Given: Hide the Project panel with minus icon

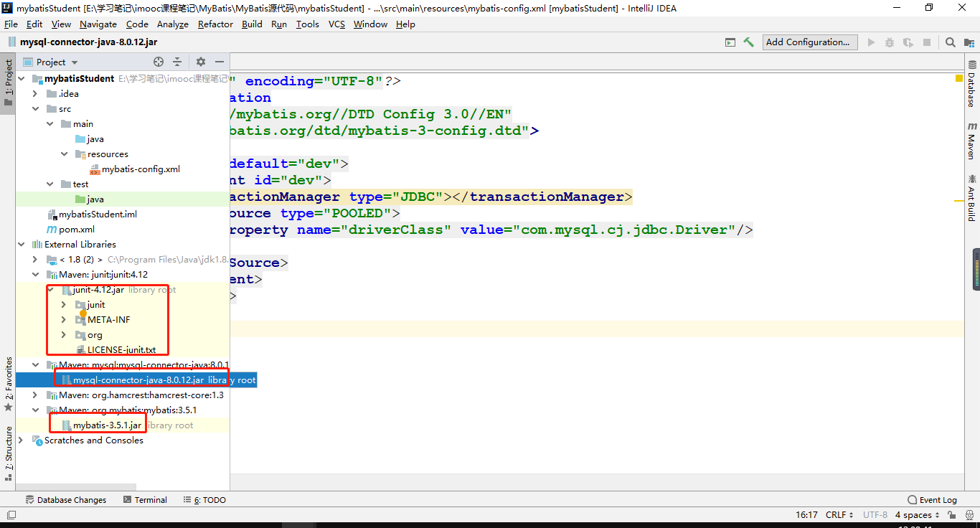Looking at the screenshot, I should 220,62.
